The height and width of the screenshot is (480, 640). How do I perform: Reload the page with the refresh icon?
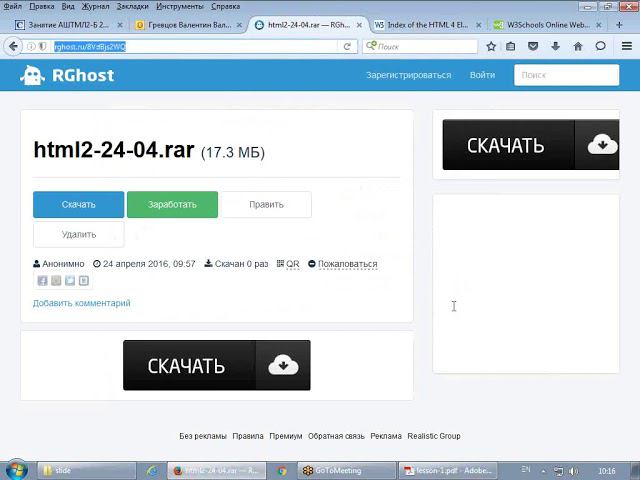[347, 47]
